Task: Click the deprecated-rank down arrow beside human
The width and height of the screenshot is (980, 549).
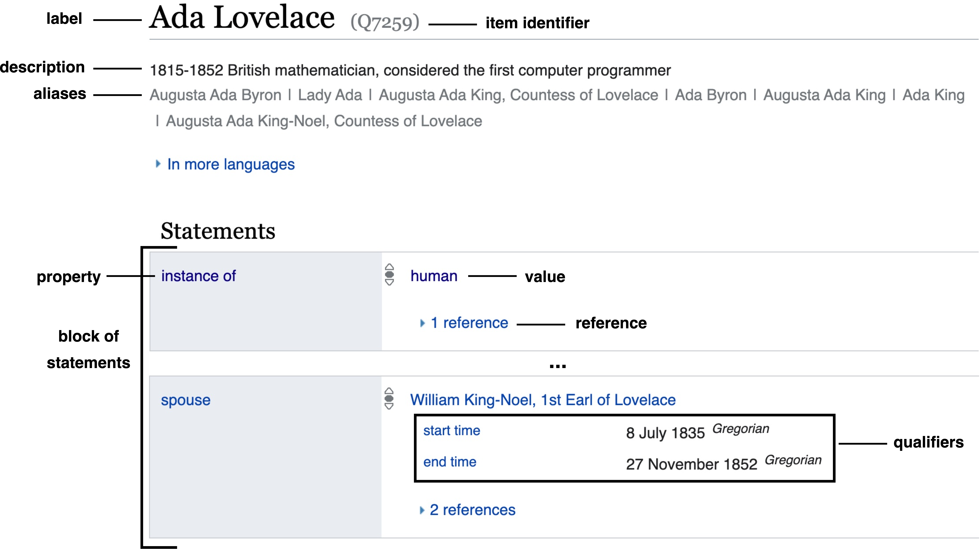Action: tap(389, 282)
